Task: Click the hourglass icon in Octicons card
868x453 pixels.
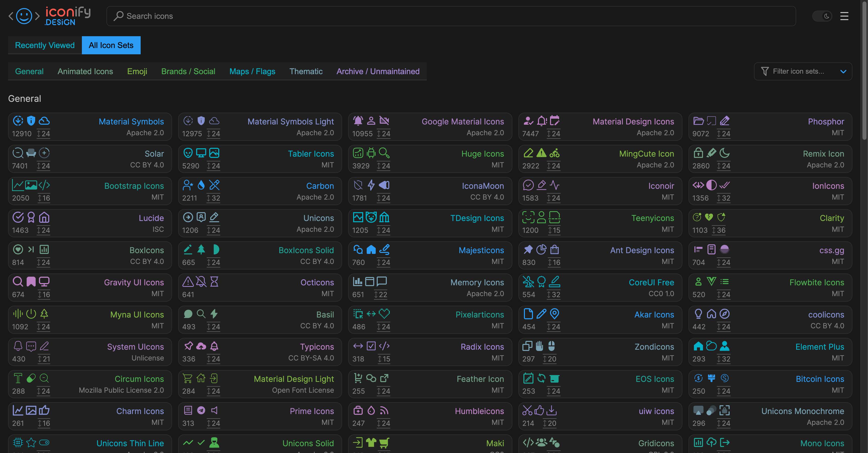Action: click(214, 281)
